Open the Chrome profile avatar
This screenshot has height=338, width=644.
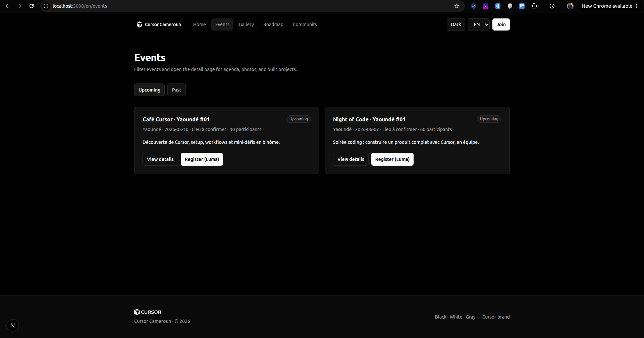(x=570, y=6)
